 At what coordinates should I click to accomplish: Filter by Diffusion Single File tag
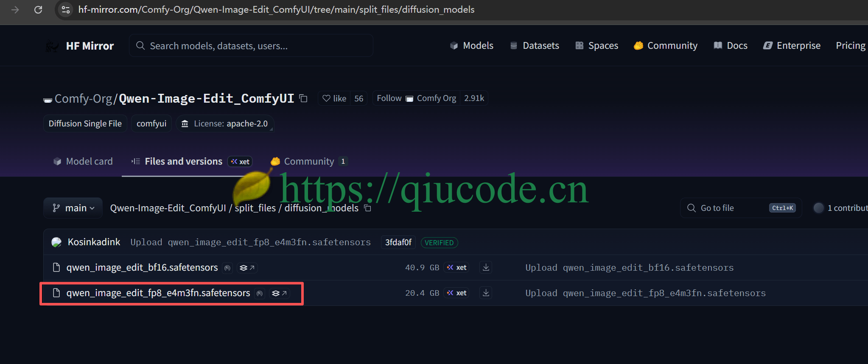[85, 123]
